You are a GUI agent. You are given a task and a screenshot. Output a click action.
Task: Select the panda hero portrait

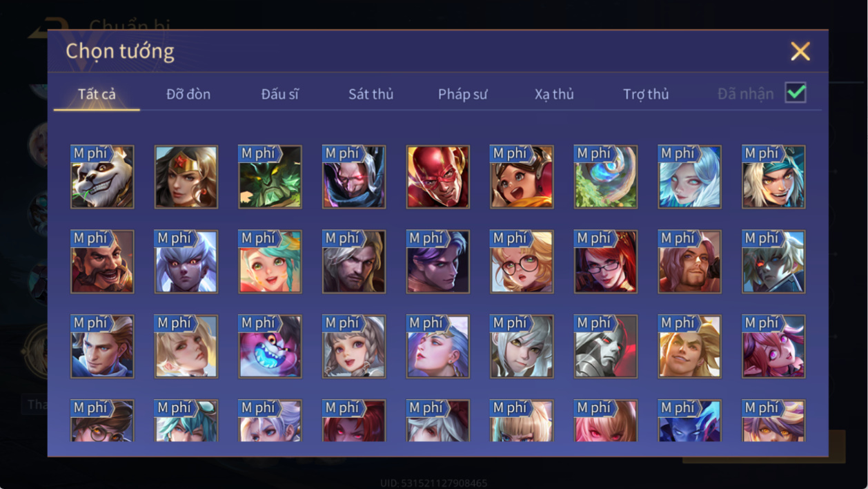click(x=102, y=177)
